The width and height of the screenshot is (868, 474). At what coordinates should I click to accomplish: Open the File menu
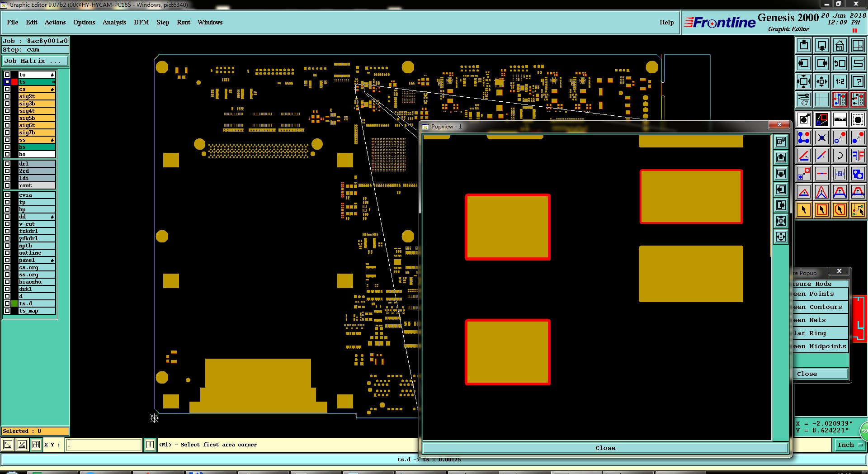pyautogui.click(x=13, y=22)
